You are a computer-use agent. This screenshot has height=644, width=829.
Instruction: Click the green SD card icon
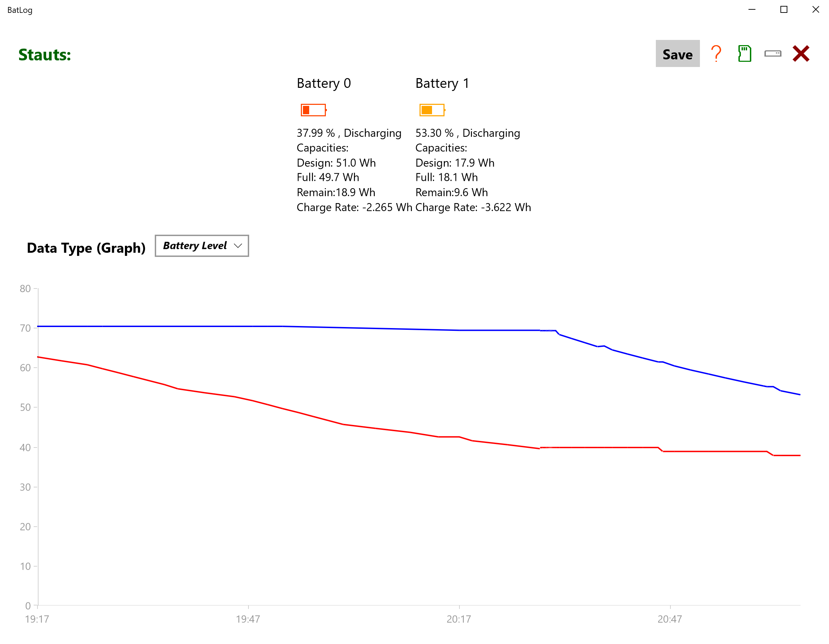[744, 53]
